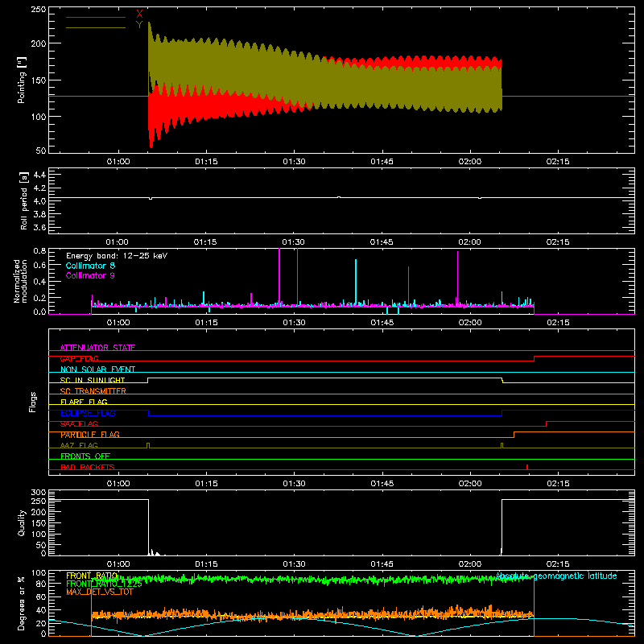Click the FLARE_FLAG label
644x644 pixels.
point(84,402)
